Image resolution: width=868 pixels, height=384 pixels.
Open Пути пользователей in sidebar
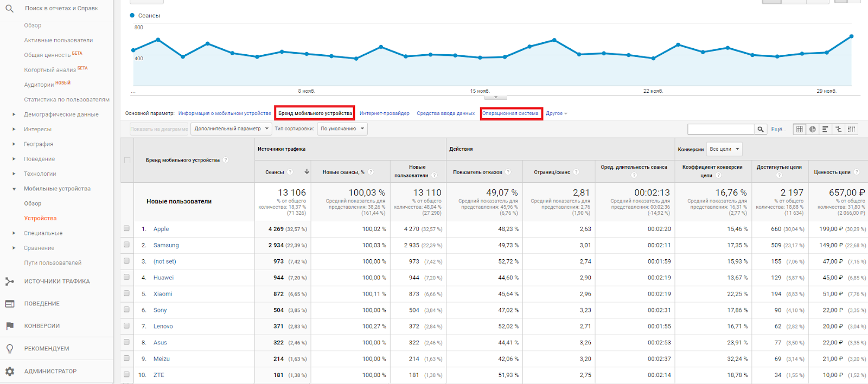pyautogui.click(x=53, y=263)
